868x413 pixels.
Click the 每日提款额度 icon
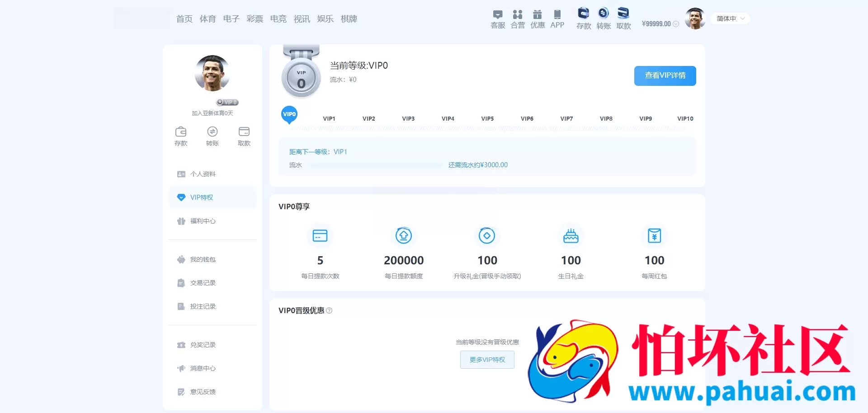pyautogui.click(x=404, y=235)
